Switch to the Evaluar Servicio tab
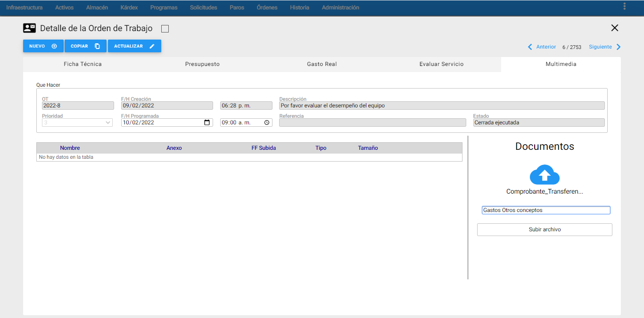This screenshot has width=644, height=318. pyautogui.click(x=441, y=64)
